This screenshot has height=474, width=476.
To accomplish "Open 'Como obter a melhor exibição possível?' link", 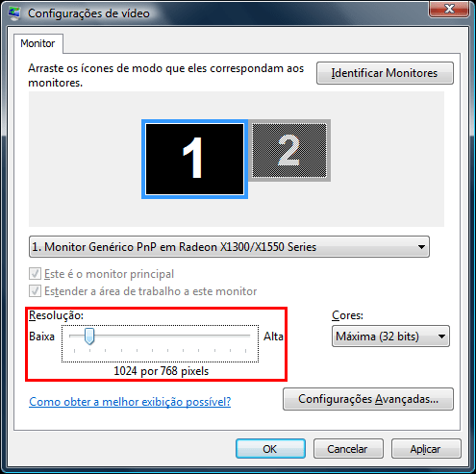I will 130,402.
